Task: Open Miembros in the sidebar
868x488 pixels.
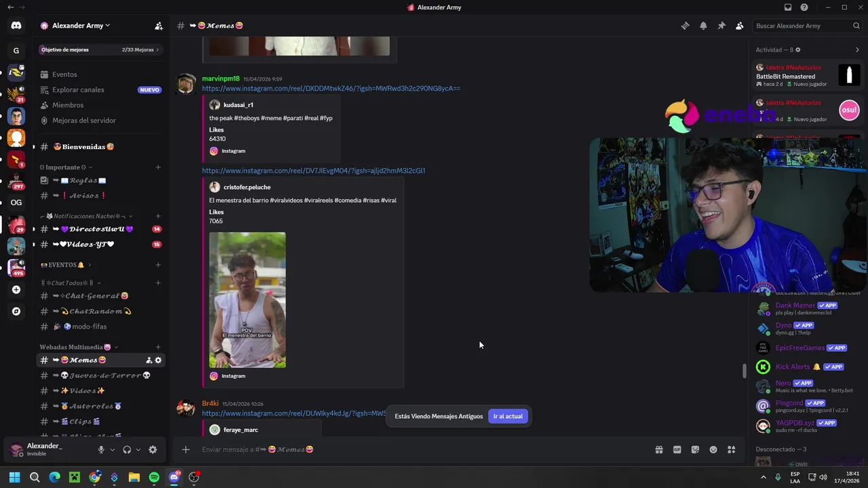Action: pyautogui.click(x=100, y=105)
